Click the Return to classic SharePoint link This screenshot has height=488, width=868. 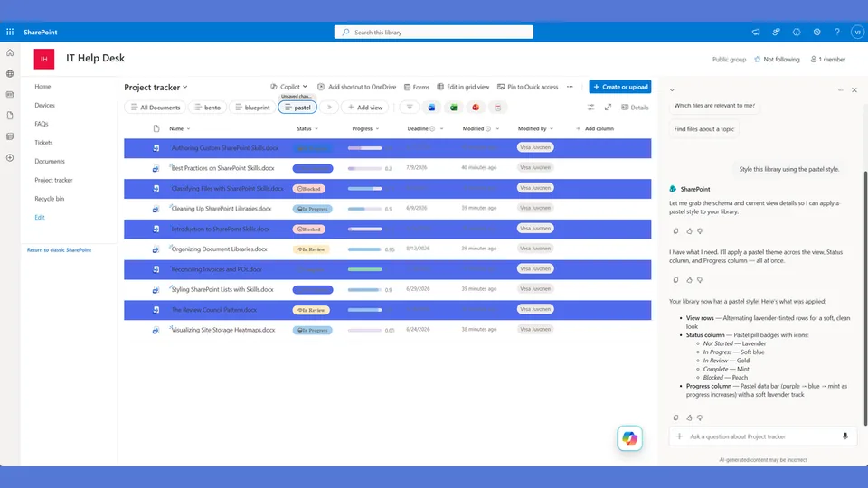coord(60,250)
